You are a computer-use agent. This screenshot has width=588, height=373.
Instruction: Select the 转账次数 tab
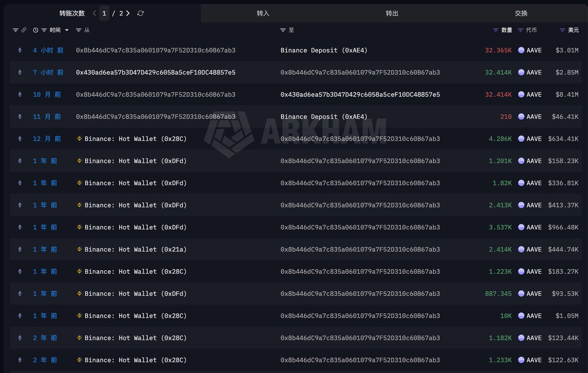pyautogui.click(x=72, y=13)
